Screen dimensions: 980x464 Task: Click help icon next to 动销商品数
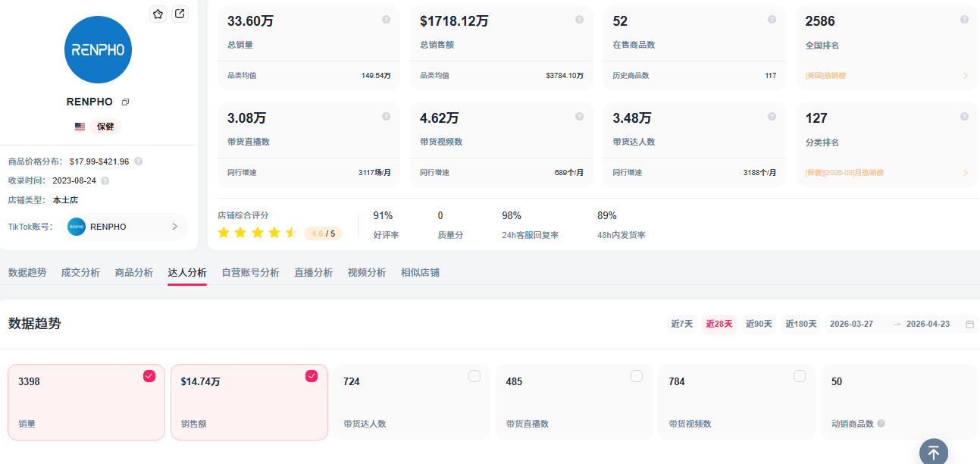point(881,424)
